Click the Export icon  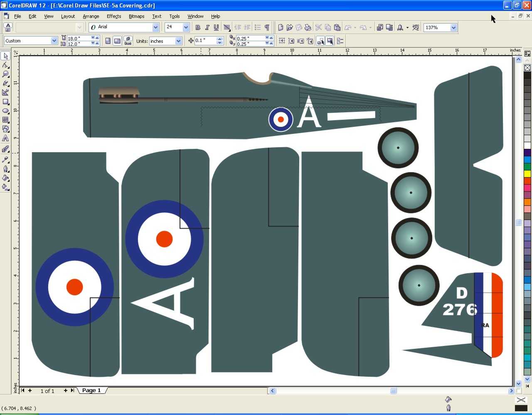click(x=389, y=27)
